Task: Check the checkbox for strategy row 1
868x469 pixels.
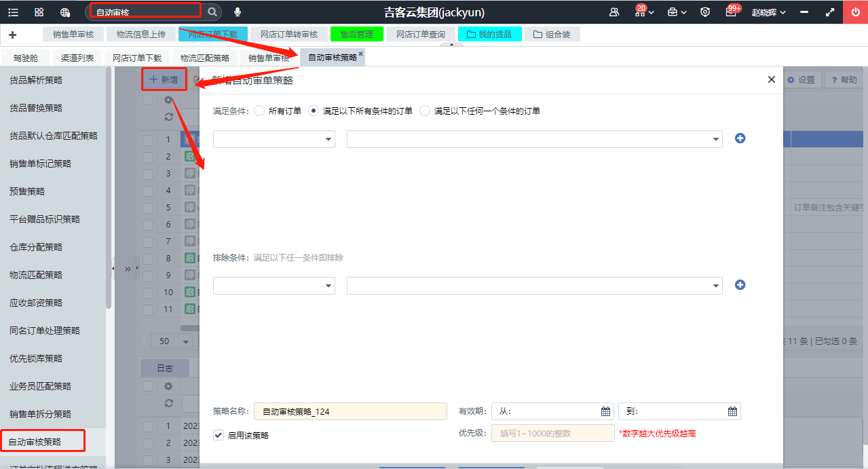Action: pyautogui.click(x=148, y=140)
